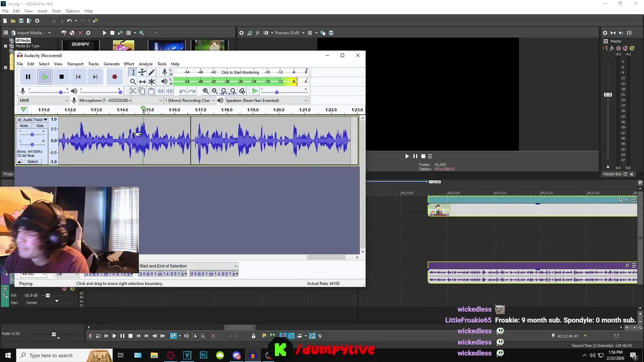Open the Generate menu in Audacity
Viewport: 644px width, 362px height.
(111, 64)
